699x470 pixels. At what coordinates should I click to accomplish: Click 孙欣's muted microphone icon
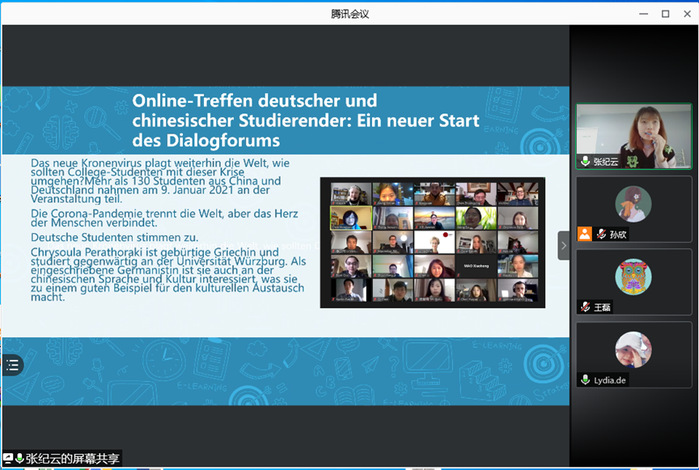pyautogui.click(x=601, y=234)
